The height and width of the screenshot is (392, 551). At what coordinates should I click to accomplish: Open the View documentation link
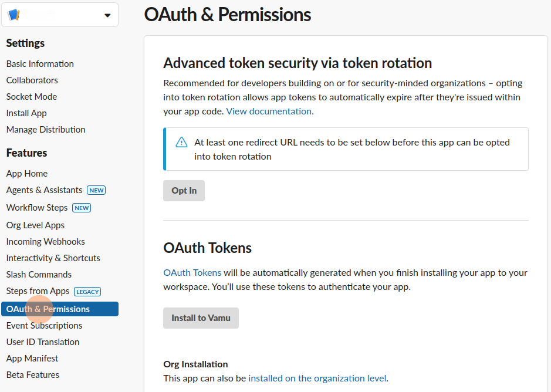pos(269,111)
